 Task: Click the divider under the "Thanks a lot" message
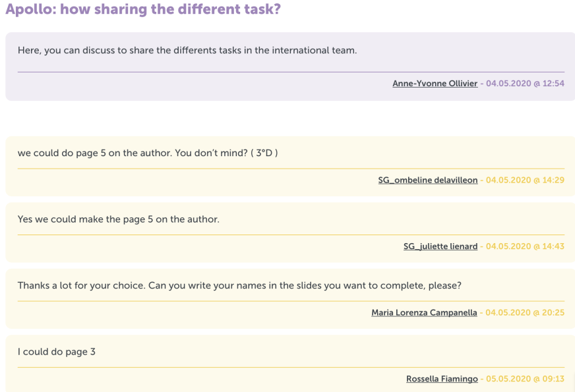click(291, 301)
